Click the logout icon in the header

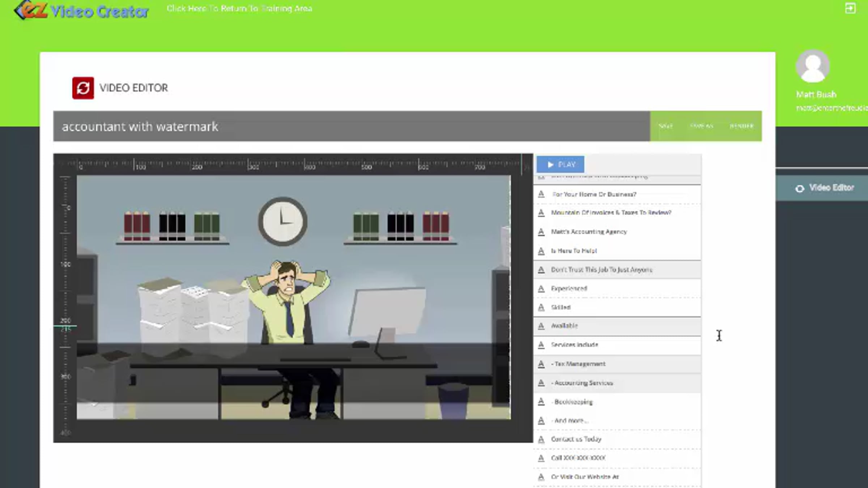coord(850,8)
